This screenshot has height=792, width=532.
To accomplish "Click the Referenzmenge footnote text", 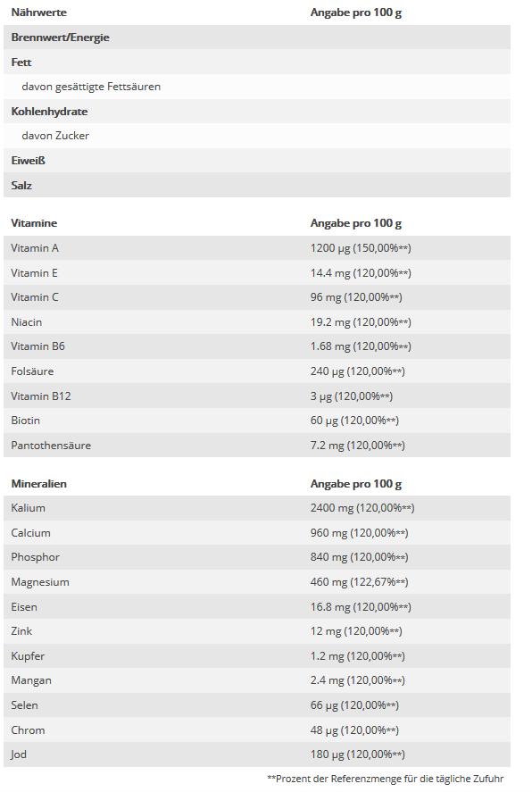I will pos(385,779).
